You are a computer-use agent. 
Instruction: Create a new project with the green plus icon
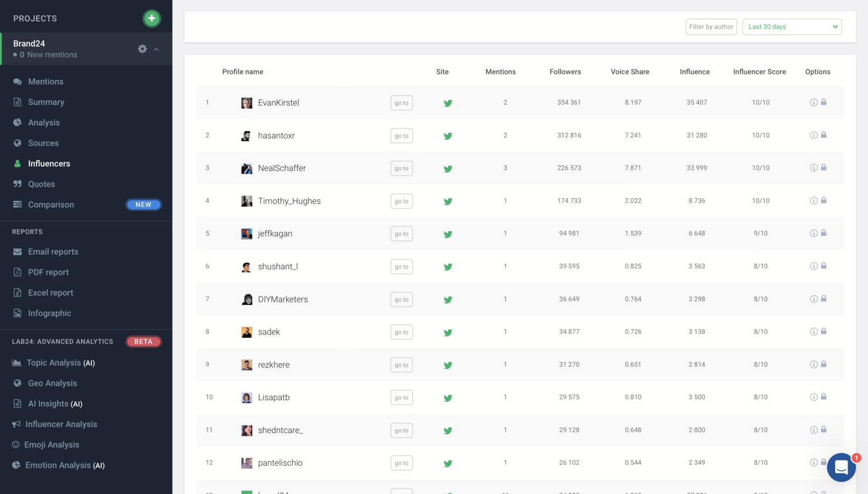coord(152,18)
